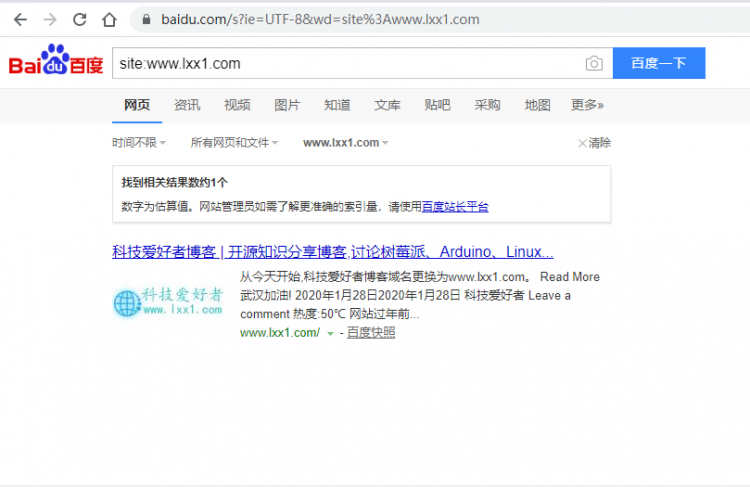This screenshot has width=750, height=487.
Task: Expand the www.lxx1.com site filter dropdown
Action: click(x=346, y=143)
